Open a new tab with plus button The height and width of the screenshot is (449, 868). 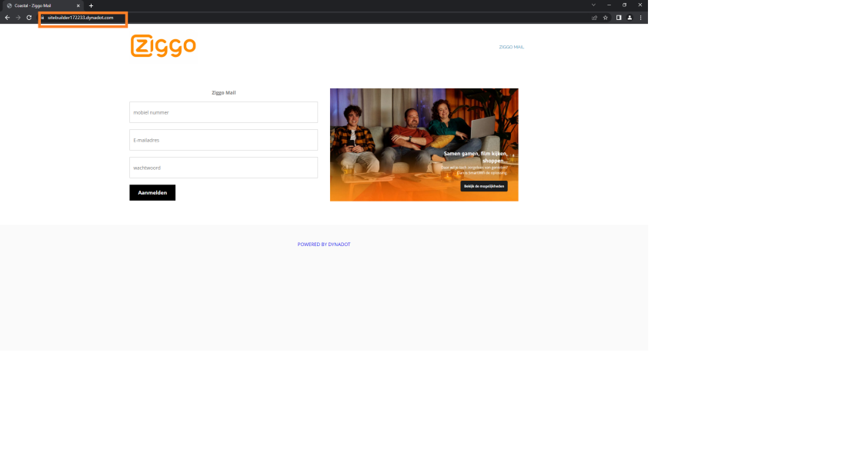pos(91,5)
